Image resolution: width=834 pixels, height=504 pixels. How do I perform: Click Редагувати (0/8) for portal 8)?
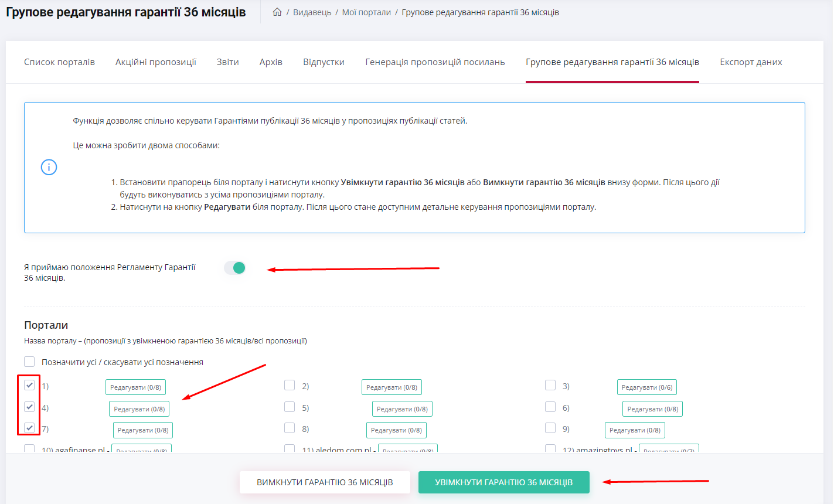click(396, 430)
